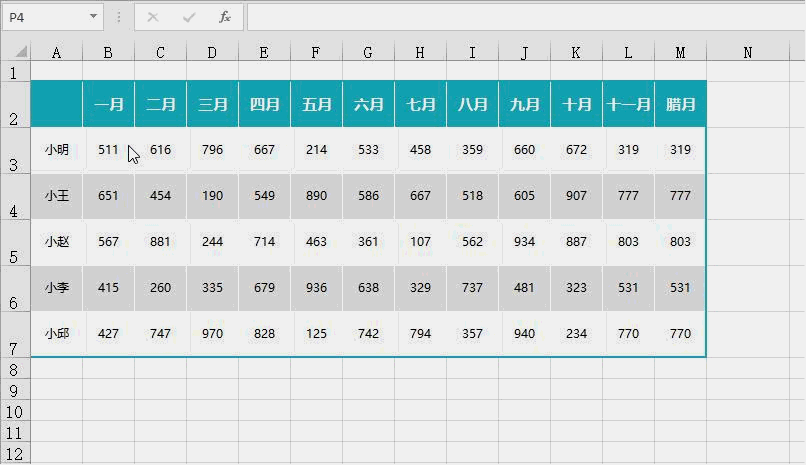Select the 小李 name cell
This screenshot has width=806, height=465.
point(57,288)
